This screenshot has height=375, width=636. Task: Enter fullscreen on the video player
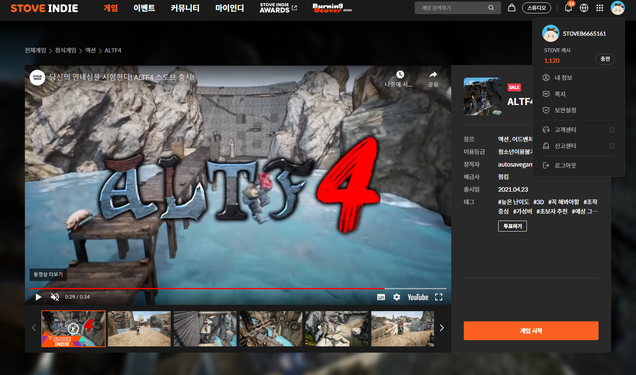pyautogui.click(x=438, y=297)
